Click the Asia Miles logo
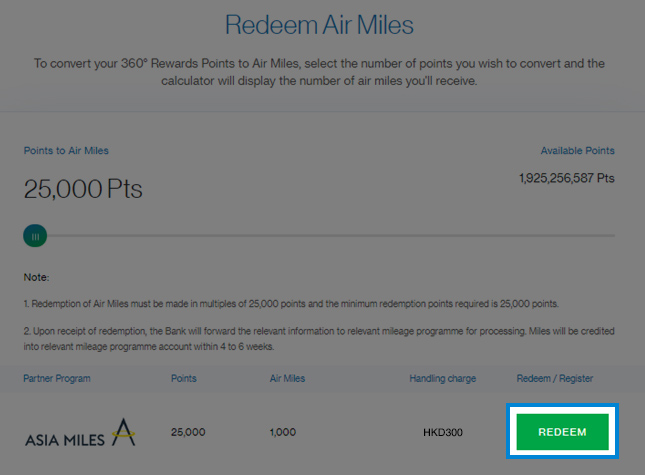645x475 pixels. (x=80, y=433)
